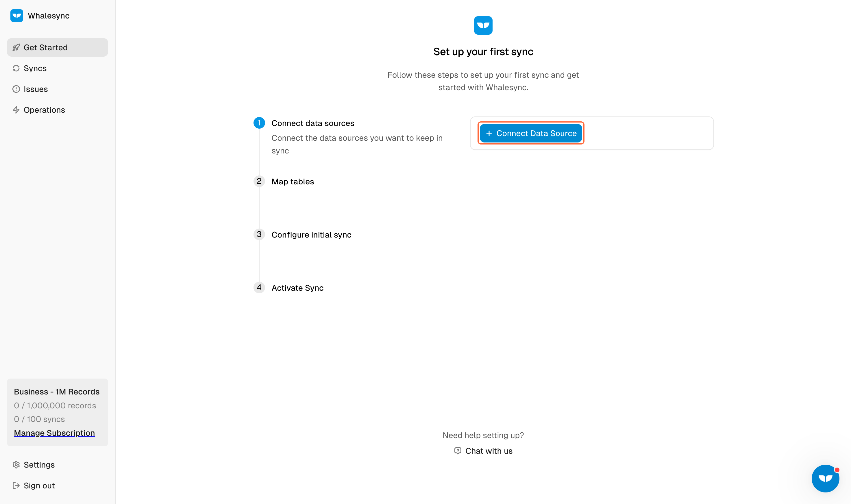Click the Chat with us link
The height and width of the screenshot is (504, 851).
tap(483, 451)
